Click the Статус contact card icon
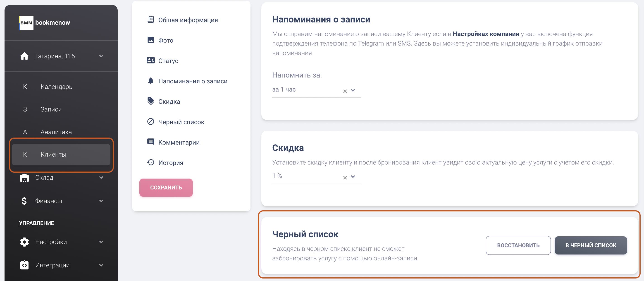644x281 pixels. [x=150, y=60]
